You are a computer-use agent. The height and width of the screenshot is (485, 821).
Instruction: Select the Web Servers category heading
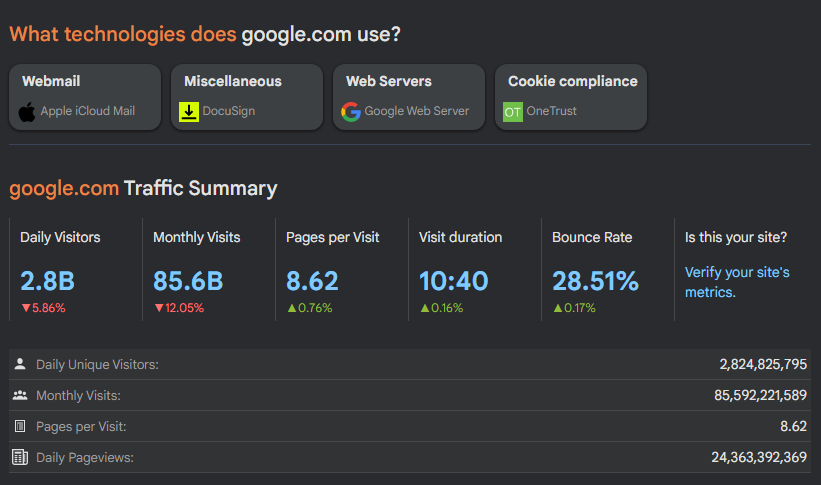[389, 81]
